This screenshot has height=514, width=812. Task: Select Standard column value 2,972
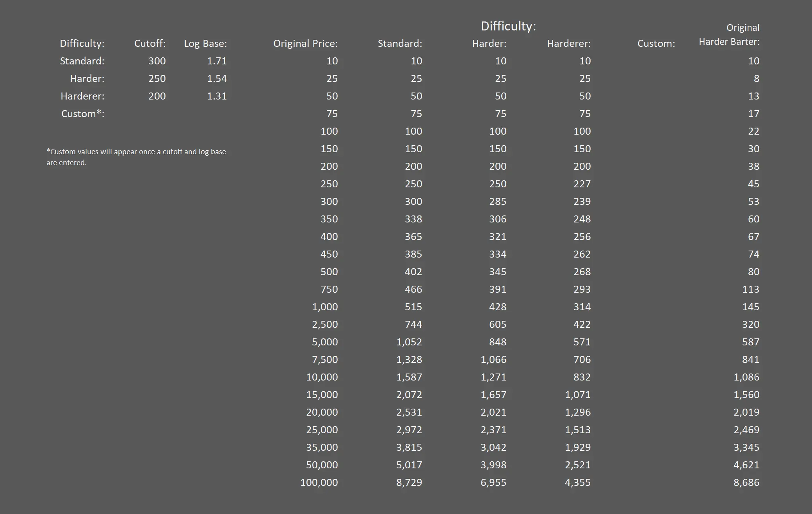point(409,430)
